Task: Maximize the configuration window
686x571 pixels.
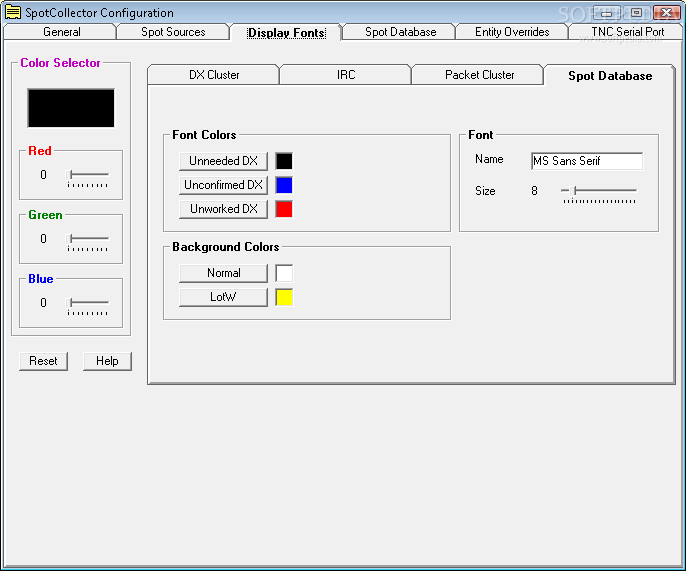Action: [x=637, y=13]
